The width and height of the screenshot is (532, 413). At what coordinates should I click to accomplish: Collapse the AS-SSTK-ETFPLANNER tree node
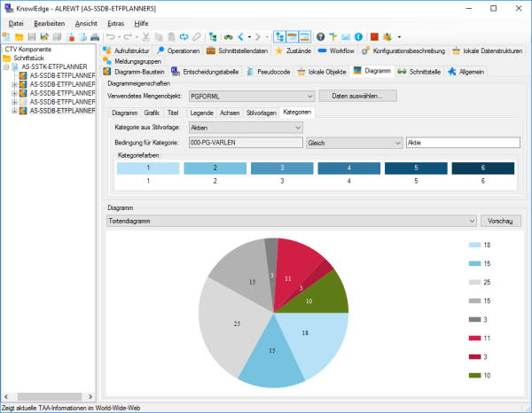pyautogui.click(x=6, y=67)
